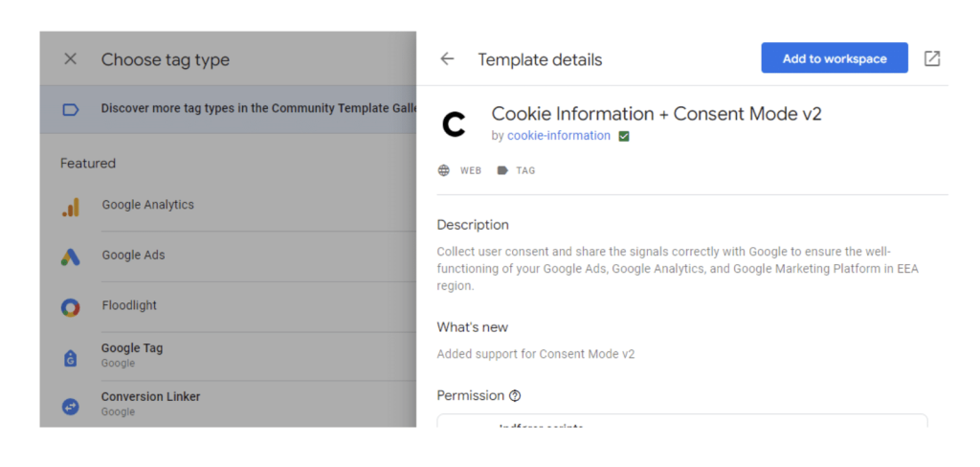Click the Google Tag icon

click(70, 358)
